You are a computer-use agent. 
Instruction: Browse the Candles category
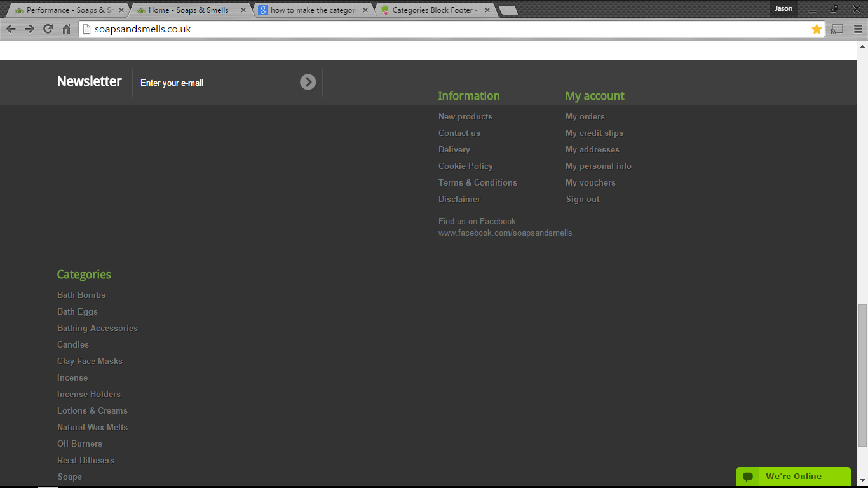point(73,344)
